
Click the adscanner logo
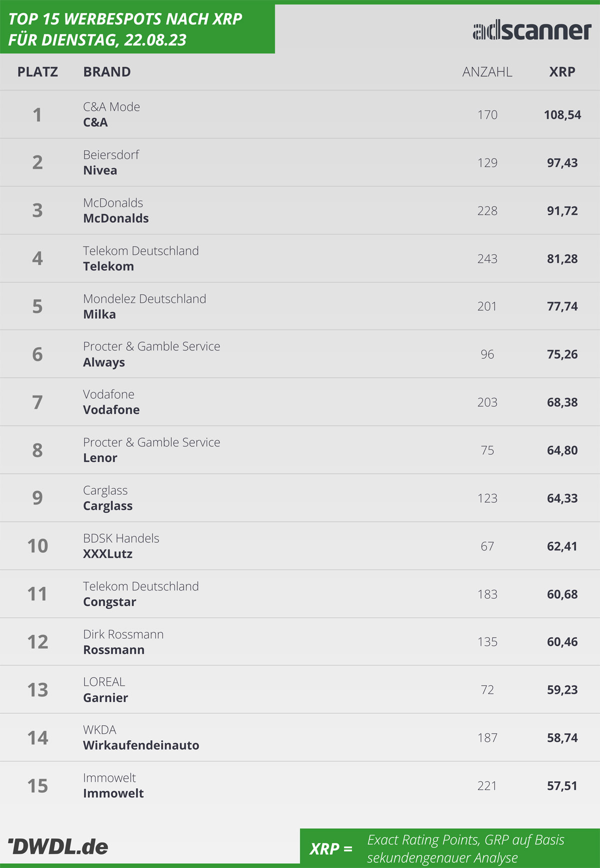tap(532, 31)
